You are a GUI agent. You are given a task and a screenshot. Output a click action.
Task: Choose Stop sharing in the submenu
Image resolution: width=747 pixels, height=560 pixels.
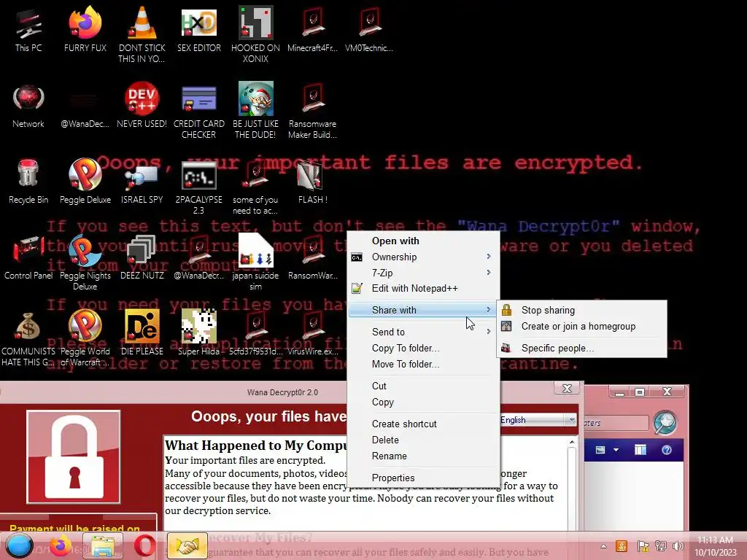click(581, 310)
